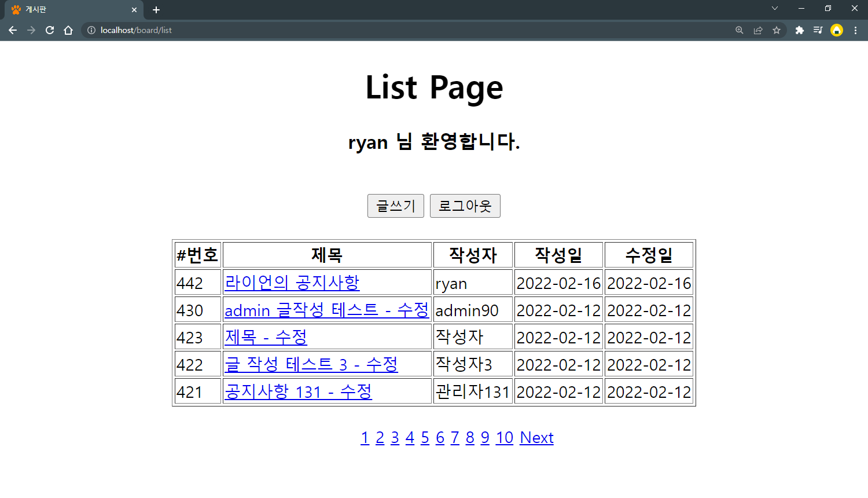The width and height of the screenshot is (868, 498).
Task: Go to page 3 in pagination
Action: pyautogui.click(x=395, y=438)
